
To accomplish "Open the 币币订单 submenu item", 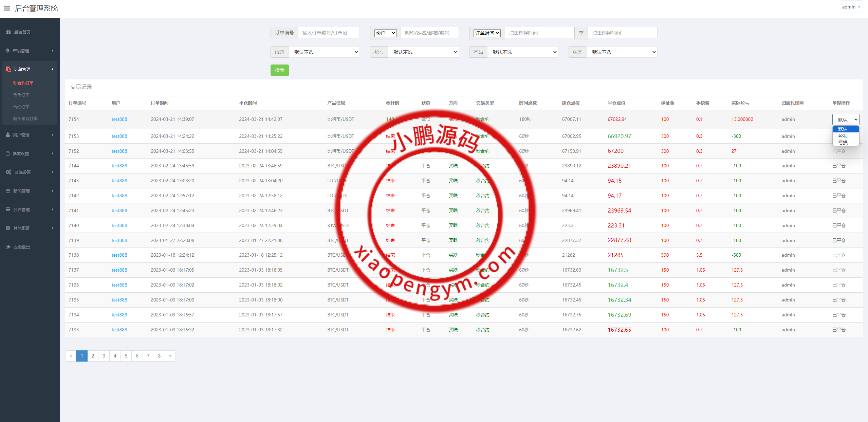I will pos(21,95).
